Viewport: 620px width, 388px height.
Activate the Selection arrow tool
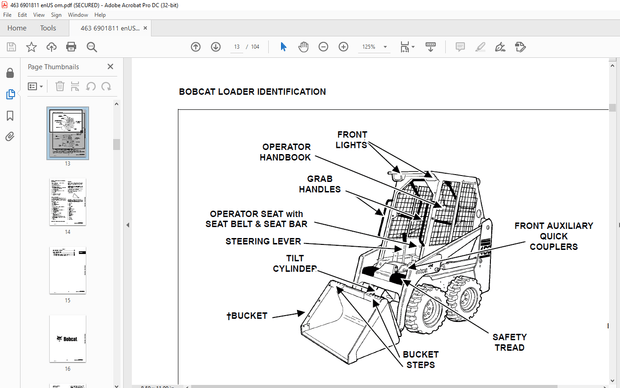pyautogui.click(x=283, y=47)
